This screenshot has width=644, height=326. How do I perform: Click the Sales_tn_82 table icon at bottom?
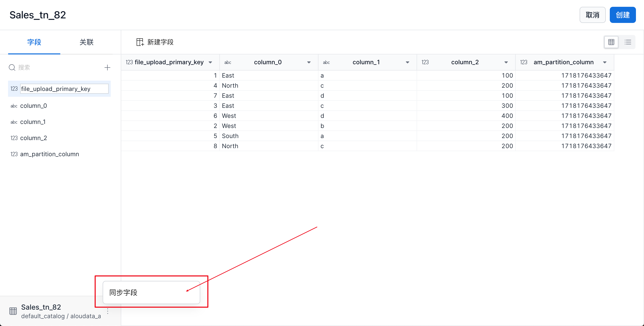[13, 311]
